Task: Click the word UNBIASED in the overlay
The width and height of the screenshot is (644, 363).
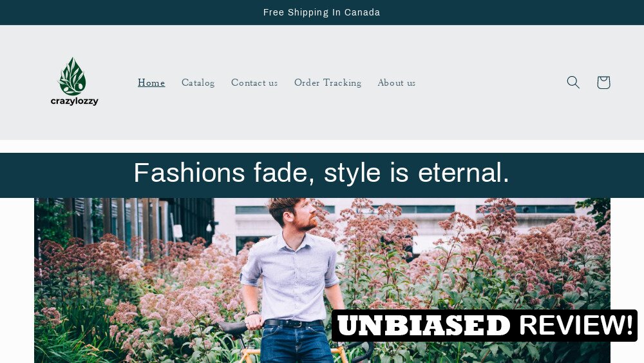Action: click(x=424, y=326)
